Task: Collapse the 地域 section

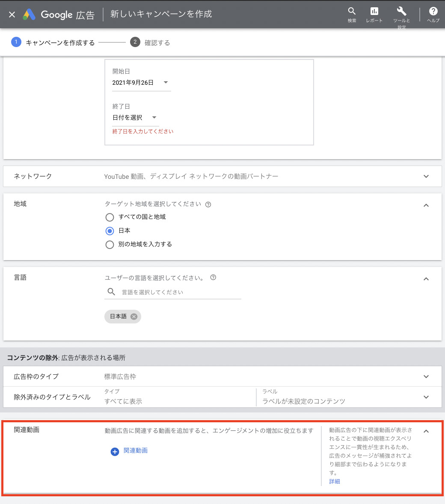Action: click(426, 205)
